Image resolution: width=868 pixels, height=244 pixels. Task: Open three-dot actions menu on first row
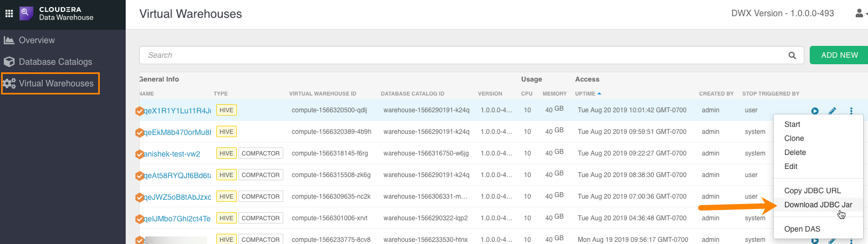pyautogui.click(x=851, y=111)
